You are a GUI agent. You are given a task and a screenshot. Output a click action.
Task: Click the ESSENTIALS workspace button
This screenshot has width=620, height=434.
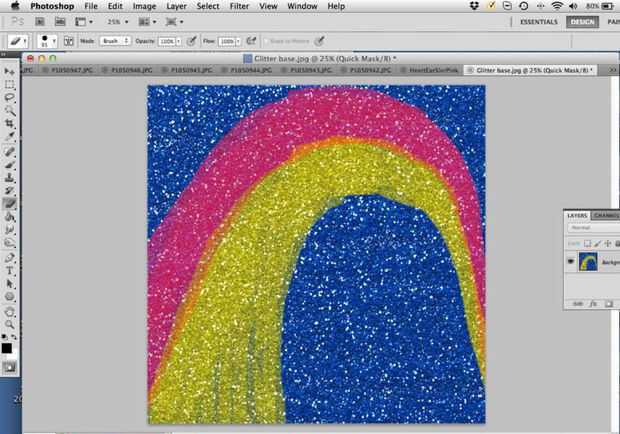pos(538,21)
